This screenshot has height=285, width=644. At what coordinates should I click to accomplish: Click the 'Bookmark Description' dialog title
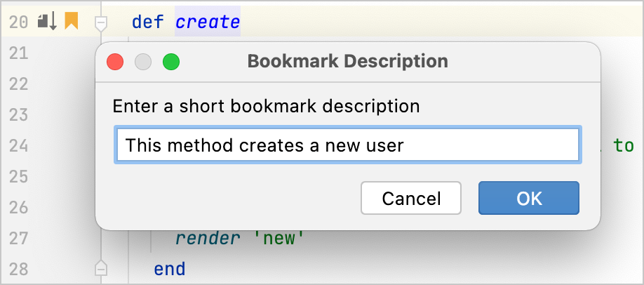347,62
